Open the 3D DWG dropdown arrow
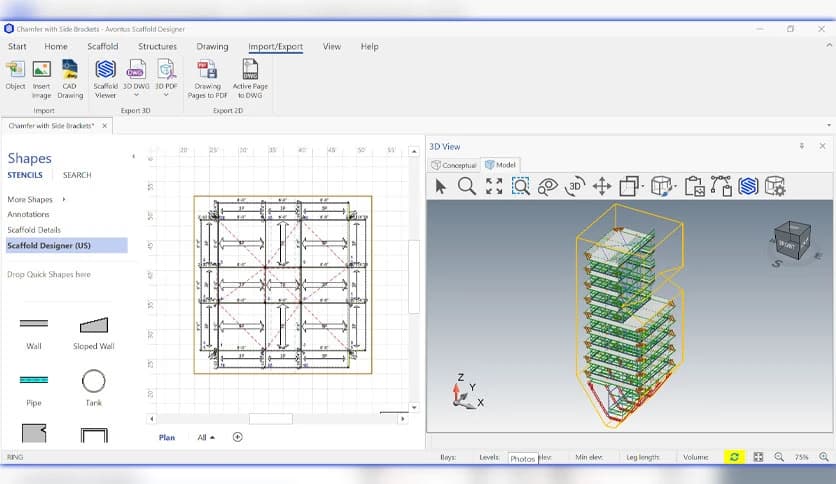Screen dimensions: 836x484 [x=136, y=95]
